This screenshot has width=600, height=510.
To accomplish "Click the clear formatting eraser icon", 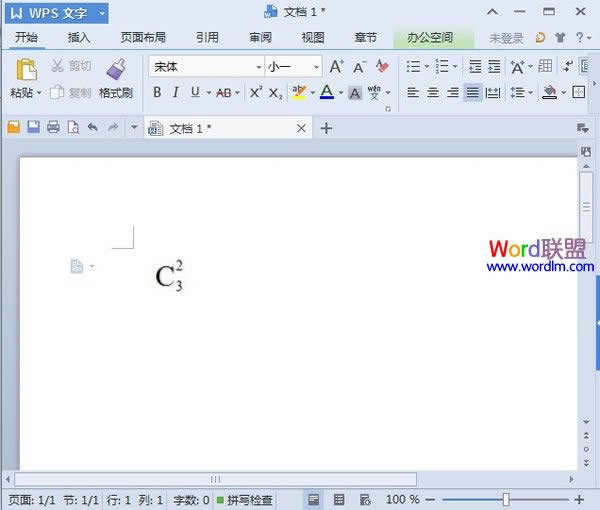I will [x=383, y=67].
